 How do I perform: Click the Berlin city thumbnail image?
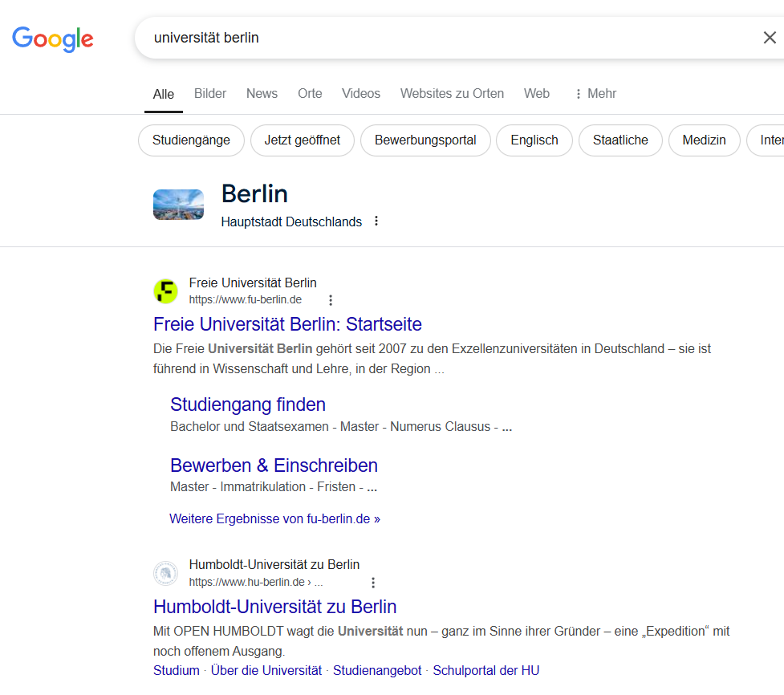coord(178,205)
